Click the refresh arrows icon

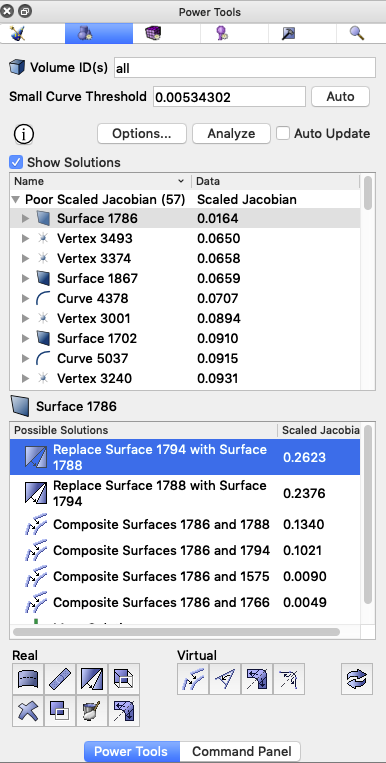(357, 679)
